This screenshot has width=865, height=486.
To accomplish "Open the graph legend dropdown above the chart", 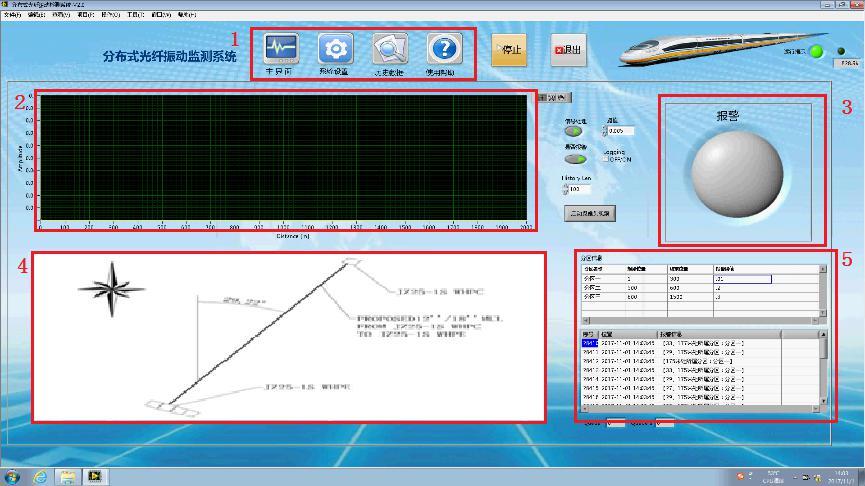I will point(555,97).
